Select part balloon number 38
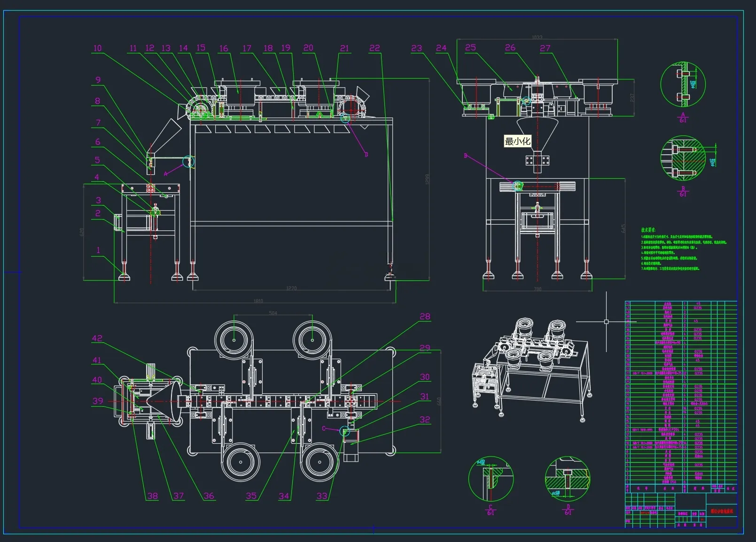756x542 pixels. 153,496
